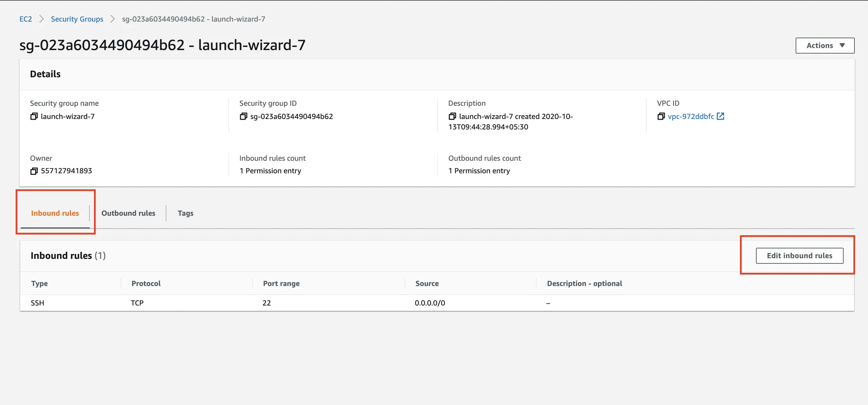The image size is (868, 405).
Task: Click the Source column header
Action: click(x=427, y=284)
